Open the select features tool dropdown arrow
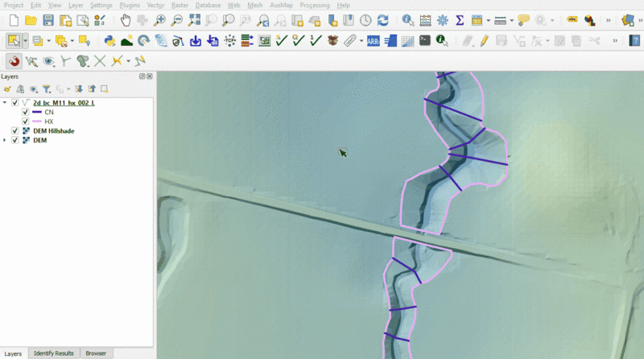 [x=25, y=40]
